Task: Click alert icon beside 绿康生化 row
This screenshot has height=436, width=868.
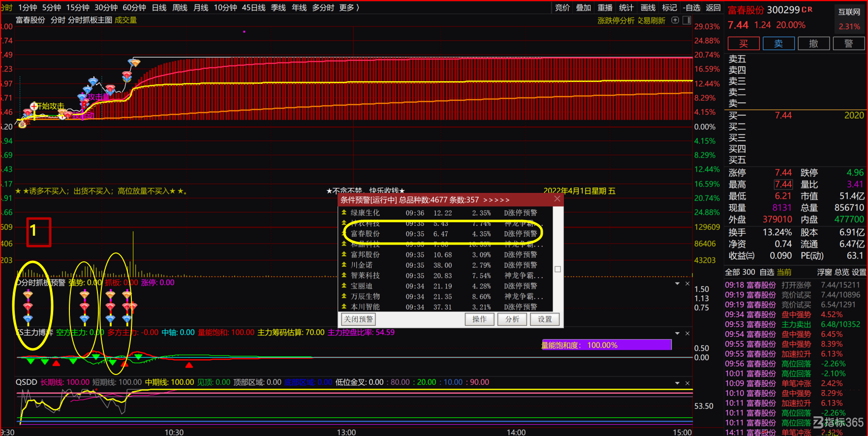Action: pos(344,213)
